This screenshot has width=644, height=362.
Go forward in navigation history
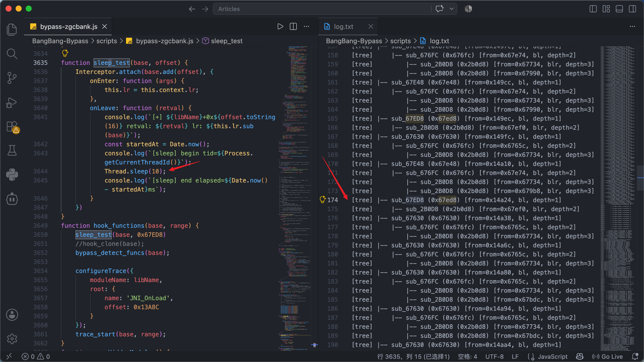[205, 9]
